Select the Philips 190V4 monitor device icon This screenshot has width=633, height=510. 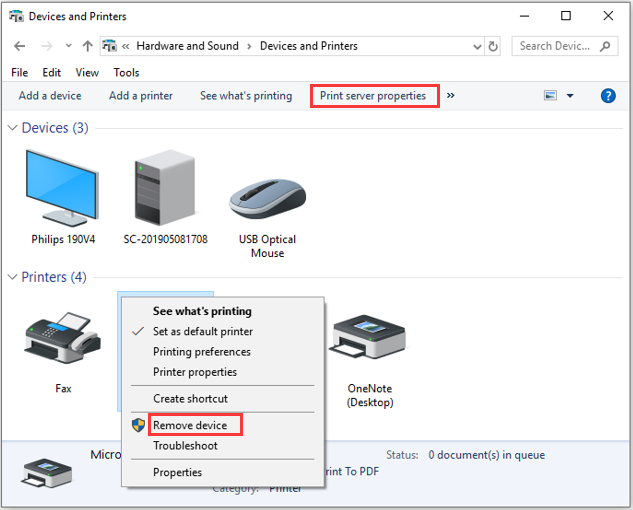point(62,188)
